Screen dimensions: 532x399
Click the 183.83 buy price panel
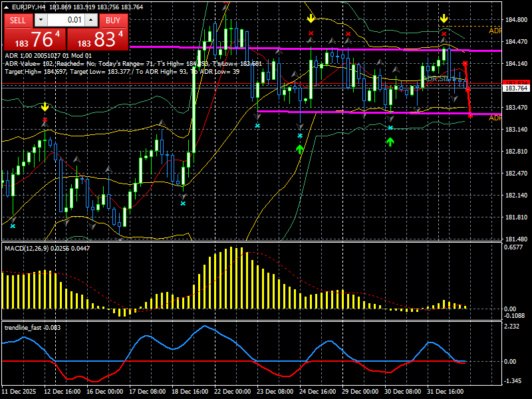[x=98, y=39]
